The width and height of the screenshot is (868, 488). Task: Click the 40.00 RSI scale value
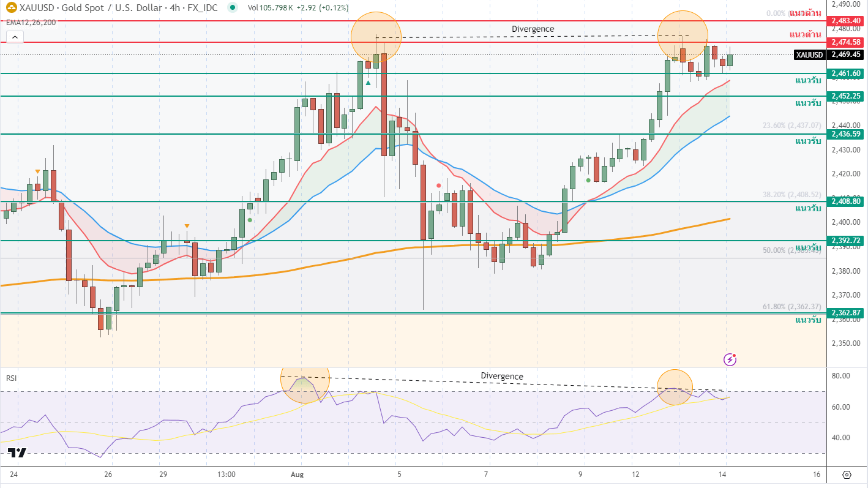[840, 438]
